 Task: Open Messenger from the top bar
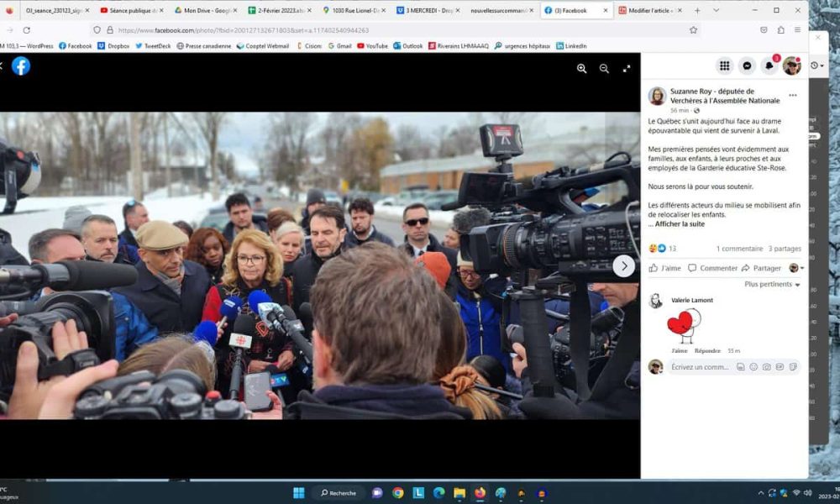(748, 66)
